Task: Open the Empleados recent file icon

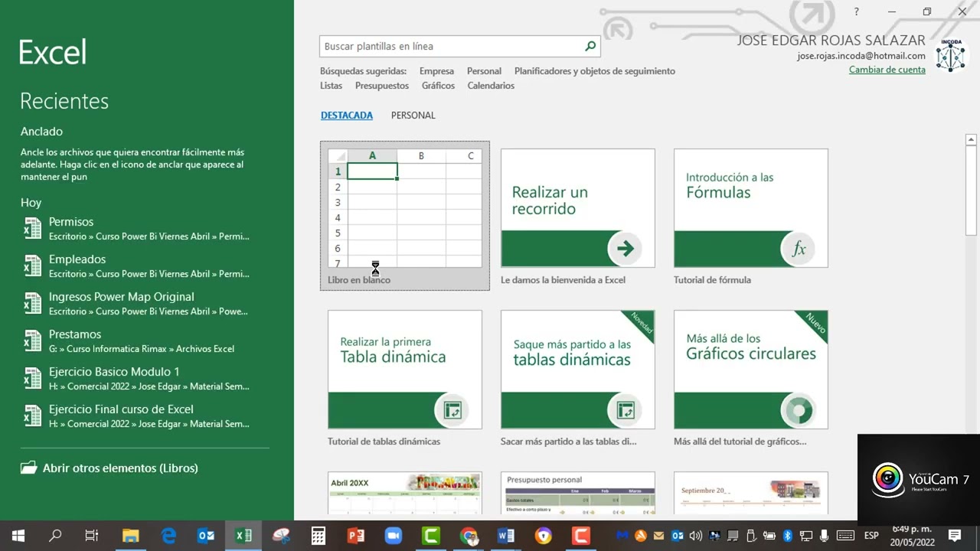Action: pos(32,266)
